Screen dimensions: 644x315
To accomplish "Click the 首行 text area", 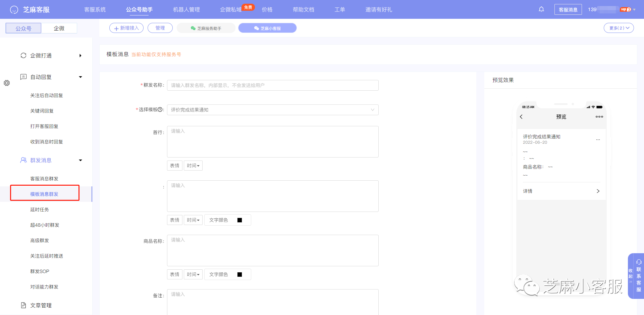I will (x=273, y=142).
